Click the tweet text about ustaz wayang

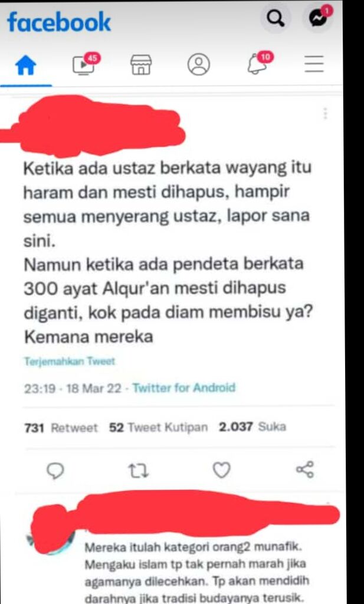168,252
